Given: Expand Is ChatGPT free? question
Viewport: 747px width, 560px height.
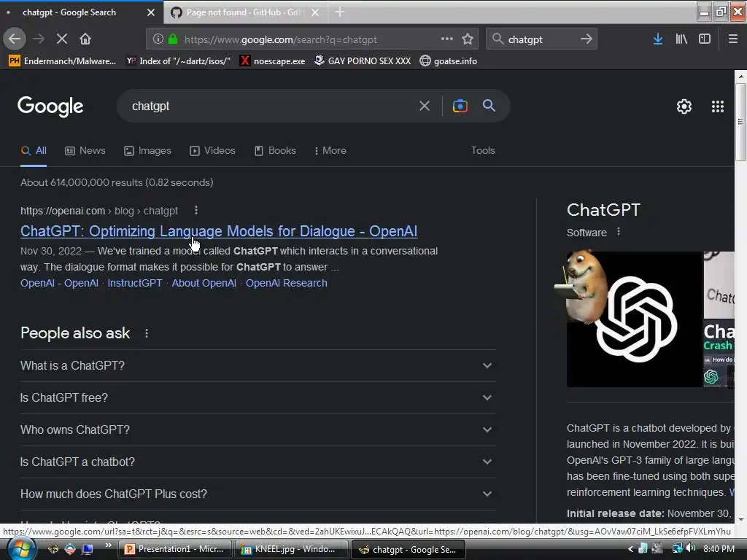Looking at the screenshot, I should [258, 397].
